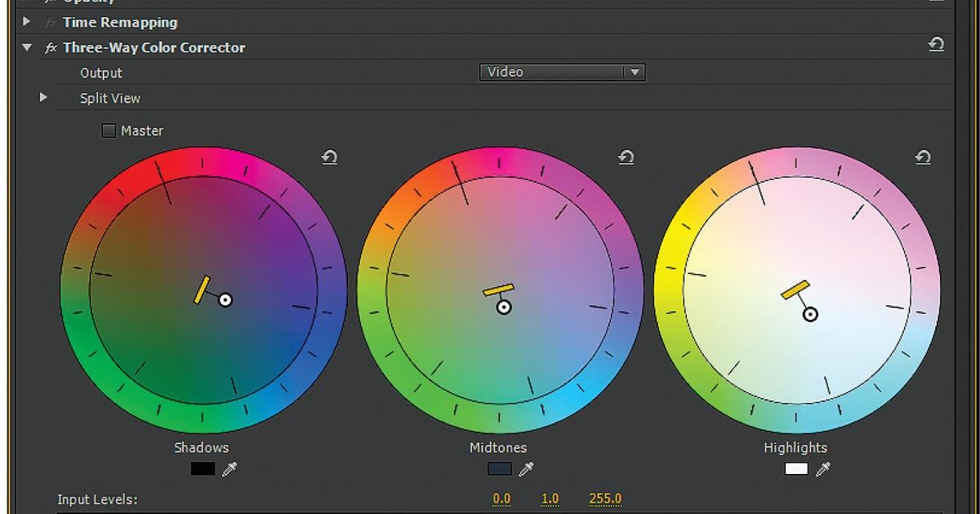Select the Shadows eyedropper
The image size is (980, 514).
tap(229, 469)
